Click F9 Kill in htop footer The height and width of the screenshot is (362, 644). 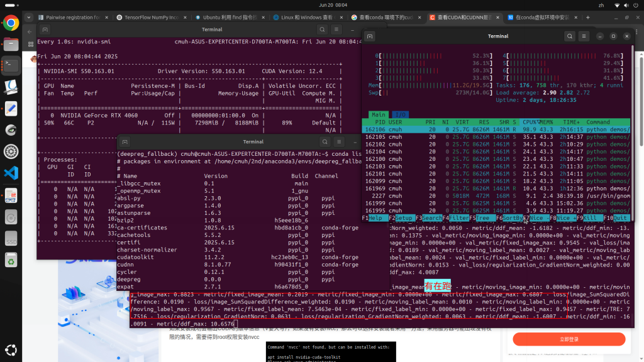(590, 218)
